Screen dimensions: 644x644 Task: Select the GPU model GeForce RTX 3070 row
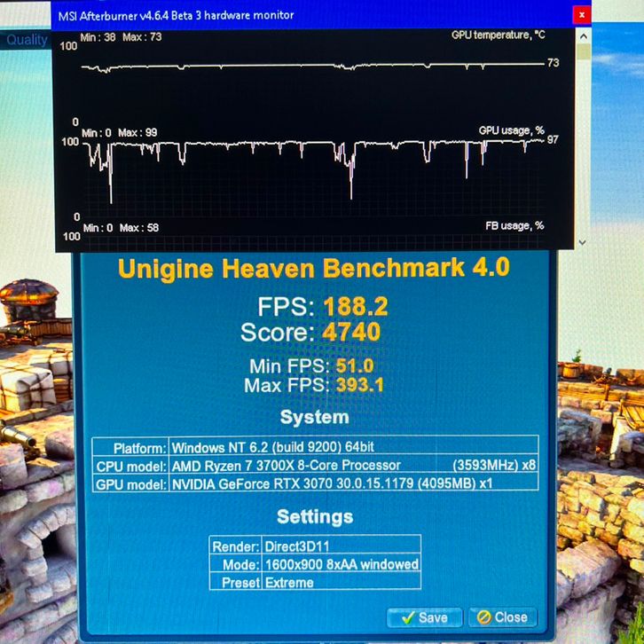click(x=315, y=484)
